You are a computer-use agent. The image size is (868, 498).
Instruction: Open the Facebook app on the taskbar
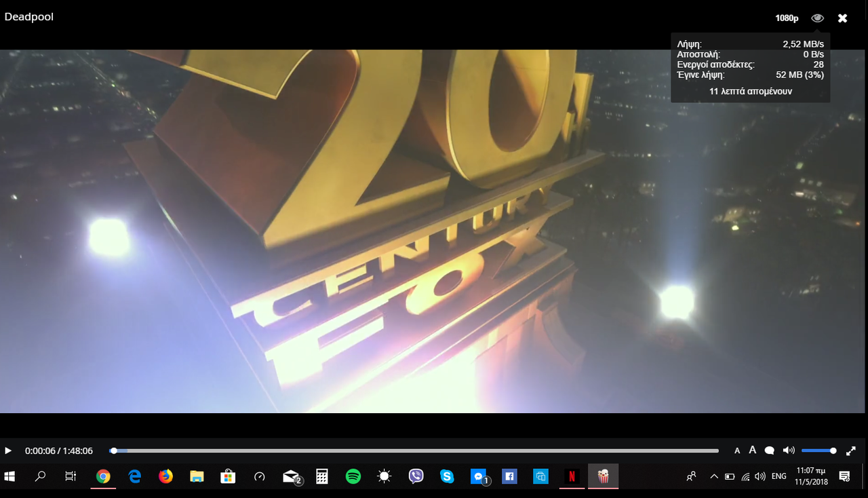pyautogui.click(x=509, y=476)
